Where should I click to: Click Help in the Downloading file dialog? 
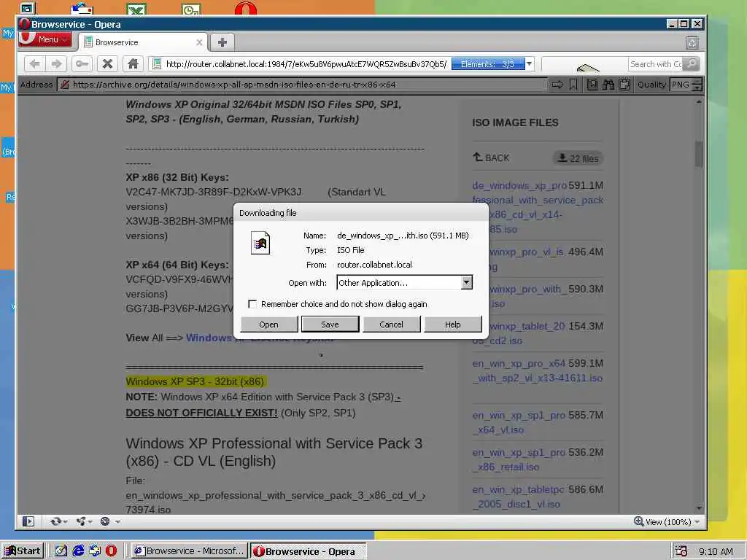point(452,324)
